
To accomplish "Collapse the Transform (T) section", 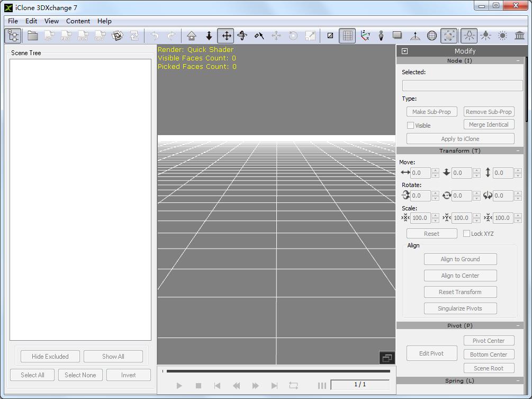I will 519,151.
